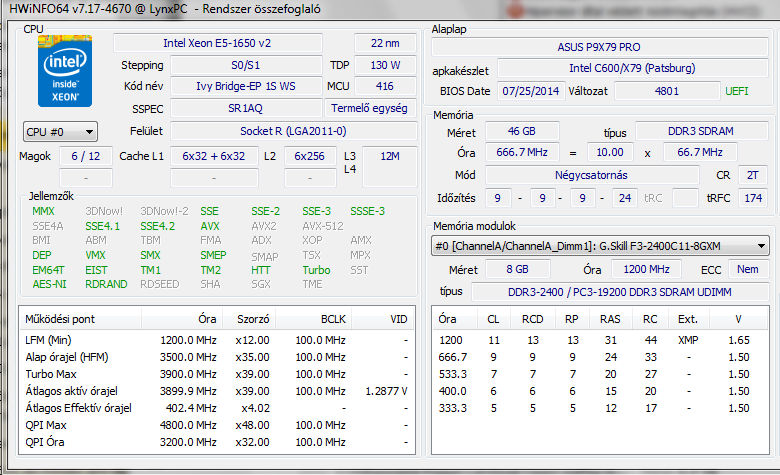Viewport: 780px width, 475px height.
Task: Click the green UEFI label
Action: point(737,91)
